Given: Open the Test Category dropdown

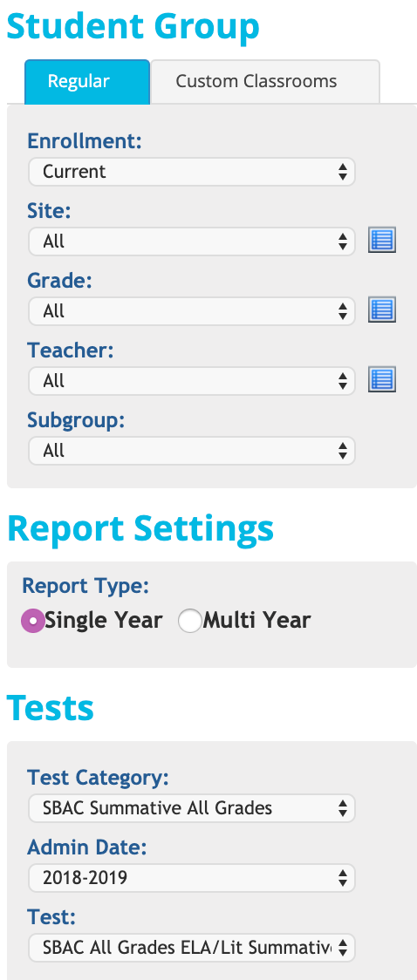Looking at the screenshot, I should click(x=192, y=808).
